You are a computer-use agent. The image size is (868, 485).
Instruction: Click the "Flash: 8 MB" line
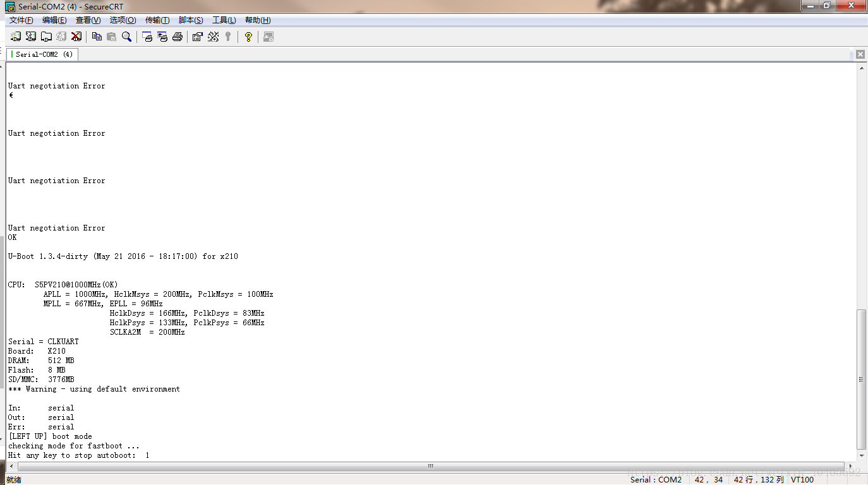pyautogui.click(x=37, y=370)
